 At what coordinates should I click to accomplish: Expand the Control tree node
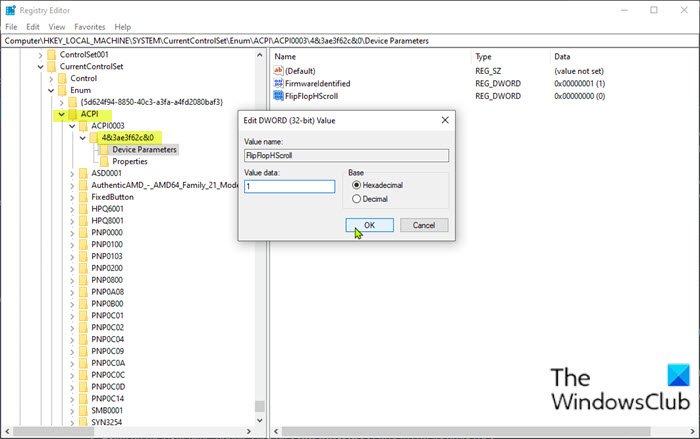pos(51,79)
